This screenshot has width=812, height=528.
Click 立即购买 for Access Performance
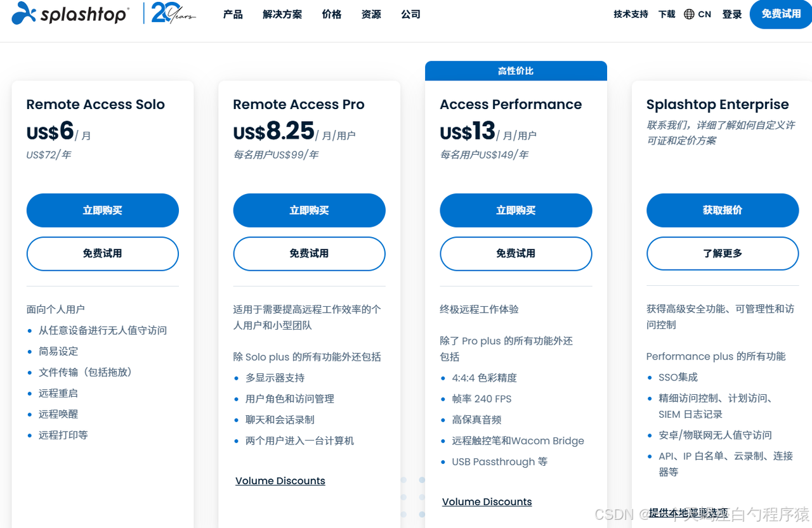point(516,210)
